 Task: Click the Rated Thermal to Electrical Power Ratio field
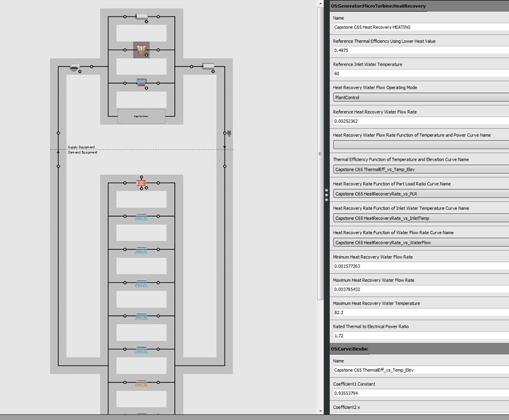(421, 336)
